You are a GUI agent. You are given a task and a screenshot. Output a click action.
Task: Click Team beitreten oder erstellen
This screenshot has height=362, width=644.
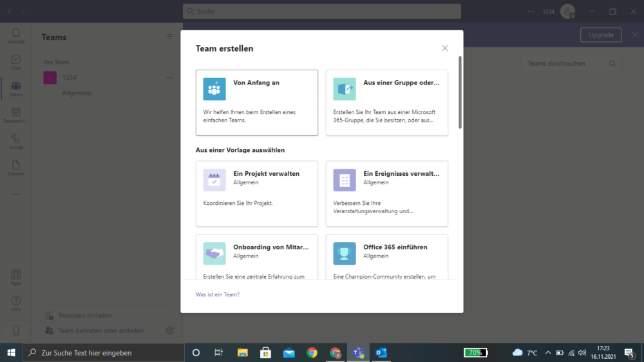(x=101, y=330)
